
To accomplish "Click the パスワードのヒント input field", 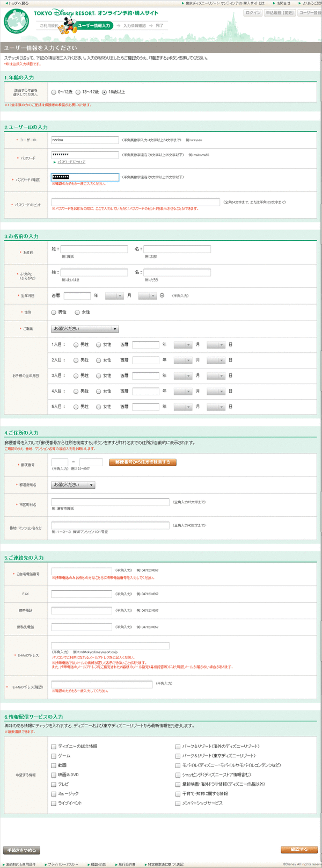I will 135,202.
